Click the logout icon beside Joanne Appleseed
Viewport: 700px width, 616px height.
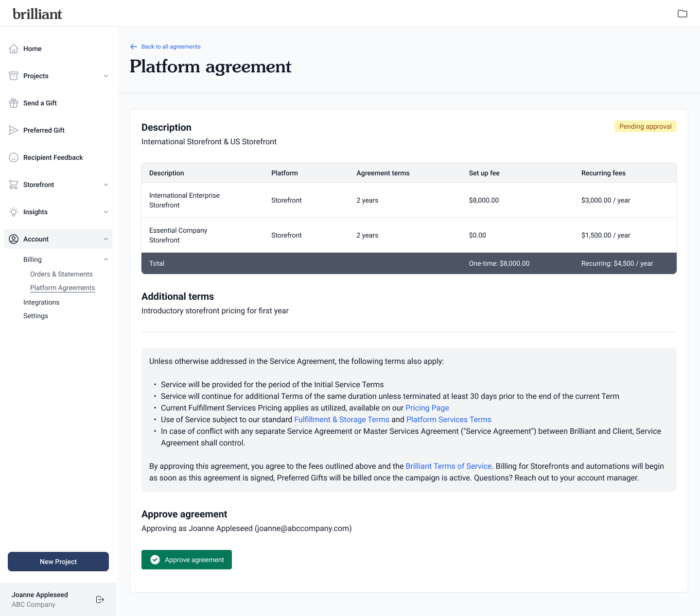100,599
